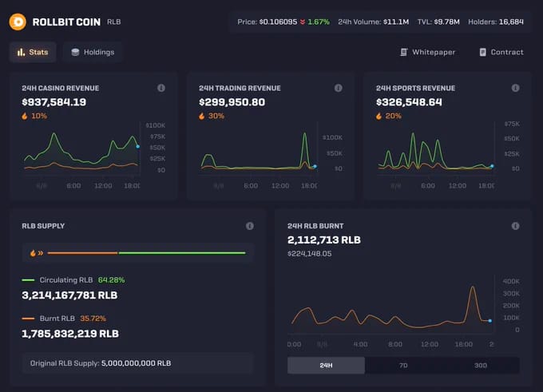Screen dimensions: 543x392
Task: Select 7D burnt chart range
Action: (403, 366)
